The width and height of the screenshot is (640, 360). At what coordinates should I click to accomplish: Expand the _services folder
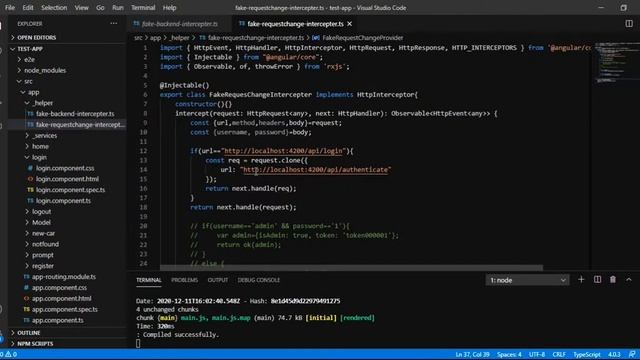pos(44,136)
